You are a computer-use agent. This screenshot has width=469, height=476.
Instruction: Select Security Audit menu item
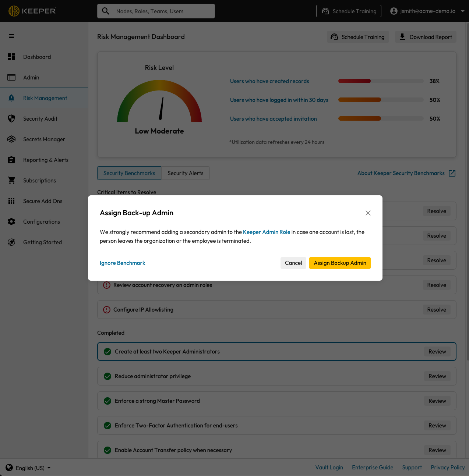[44, 118]
